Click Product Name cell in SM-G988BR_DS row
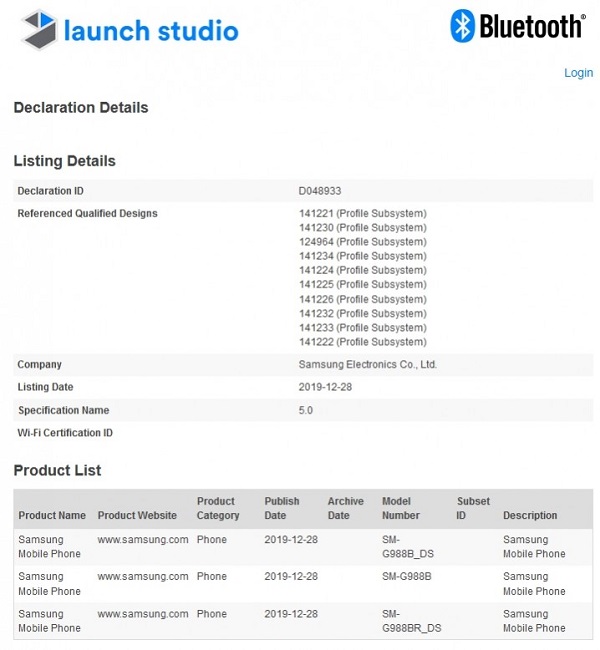600x650 pixels. [x=49, y=621]
